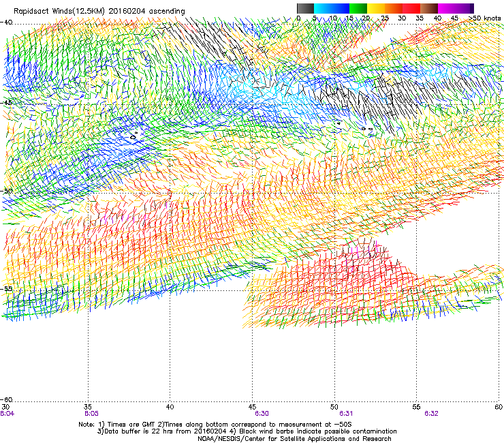Screen dimensions: 504x443
Task: Click the purple time label under longitude 35
Action: click(91, 414)
